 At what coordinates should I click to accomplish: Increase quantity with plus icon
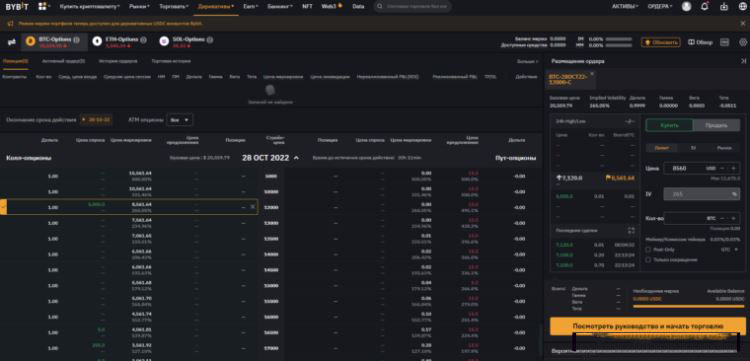tap(733, 218)
